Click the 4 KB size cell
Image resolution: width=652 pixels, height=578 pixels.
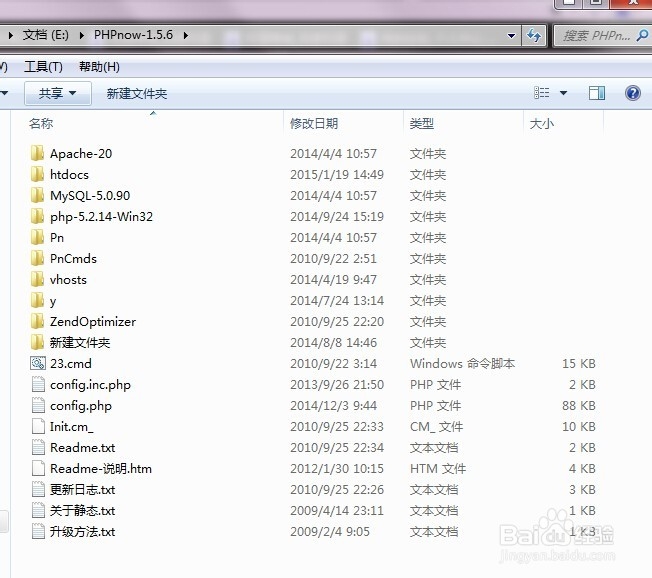coord(582,469)
